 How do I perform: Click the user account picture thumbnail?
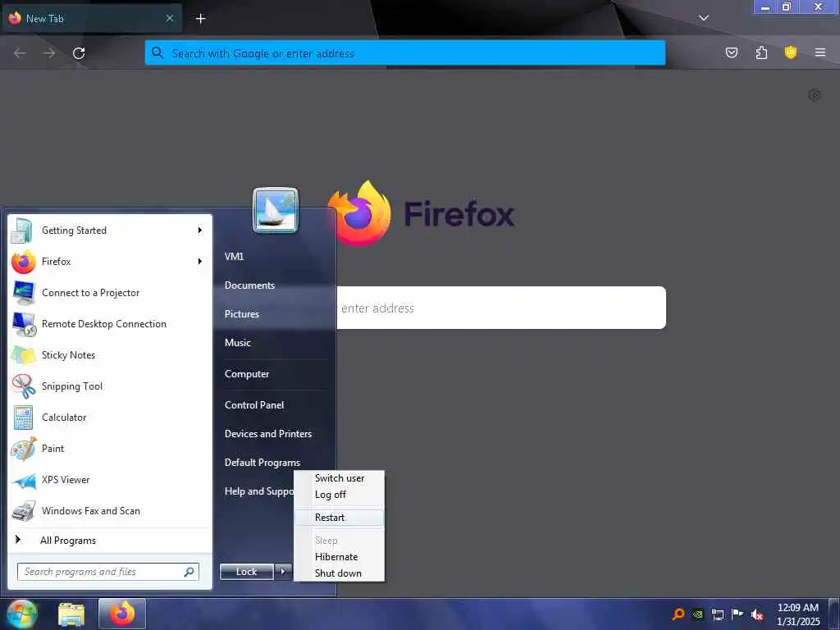[x=276, y=210]
